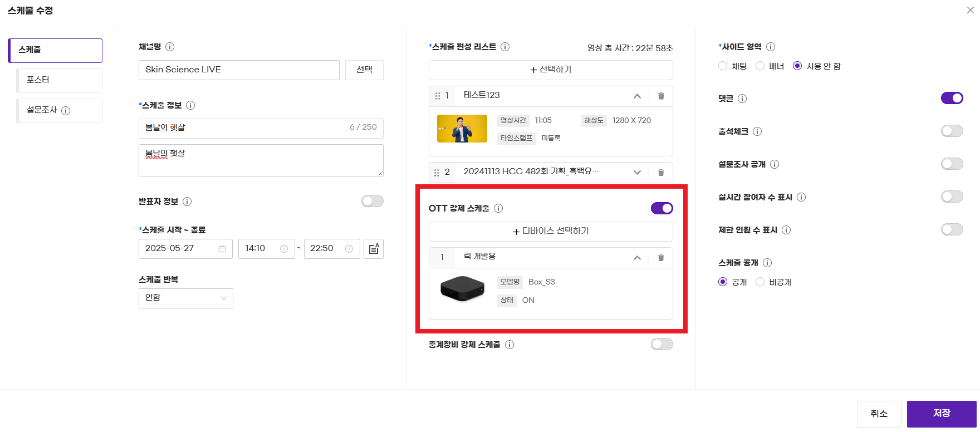This screenshot has height=432, width=980.
Task: Click the info icon next to 실시간 참여자 수 표시
Action: pos(801,197)
